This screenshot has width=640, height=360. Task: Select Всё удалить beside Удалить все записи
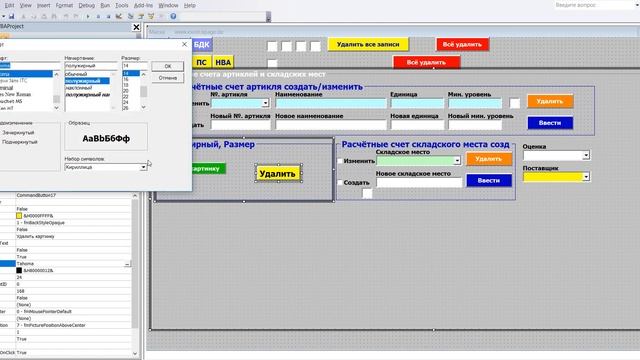[462, 44]
